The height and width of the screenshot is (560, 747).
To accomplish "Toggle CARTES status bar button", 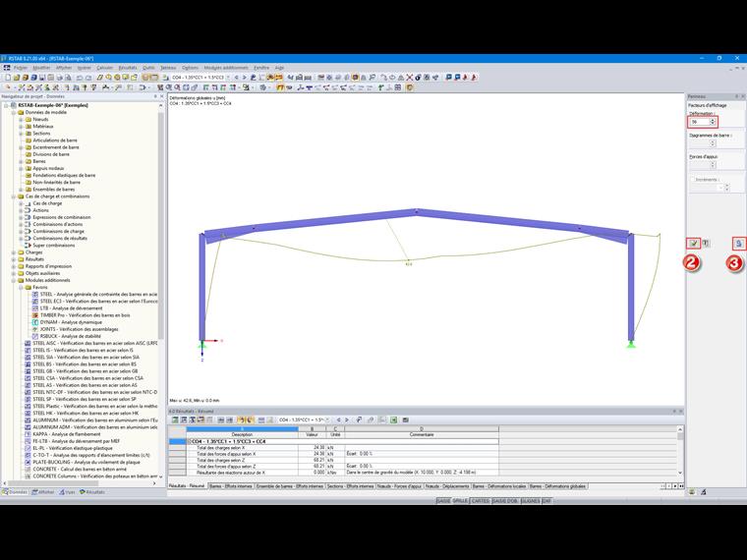I will click(x=481, y=501).
